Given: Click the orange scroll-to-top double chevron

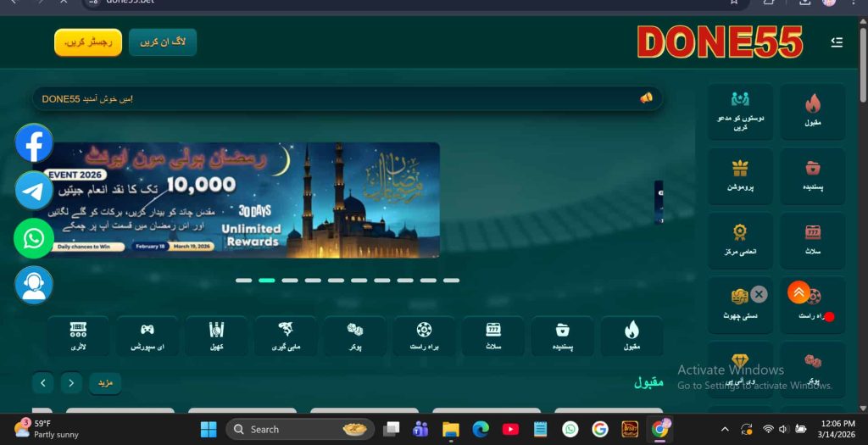Looking at the screenshot, I should coord(798,292).
